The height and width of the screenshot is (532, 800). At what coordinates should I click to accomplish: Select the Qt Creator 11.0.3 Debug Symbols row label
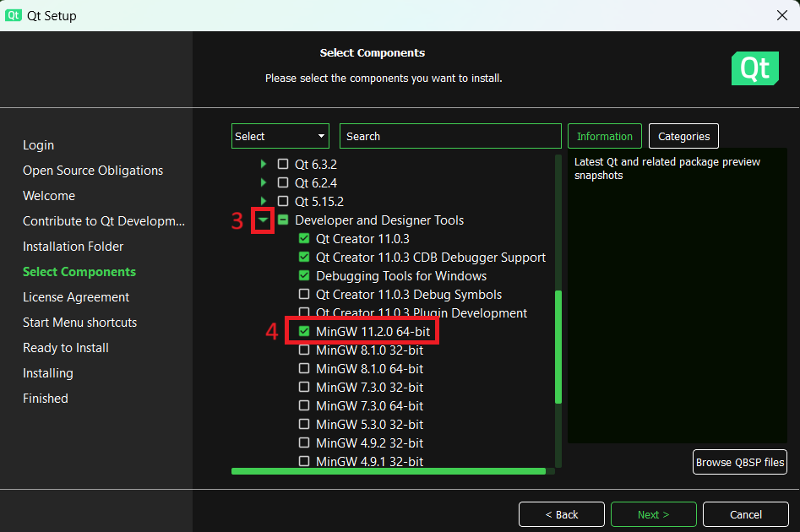pyautogui.click(x=409, y=295)
